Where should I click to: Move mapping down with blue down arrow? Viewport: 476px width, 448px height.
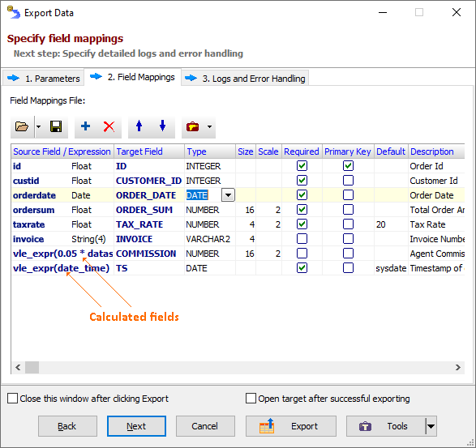[163, 126]
